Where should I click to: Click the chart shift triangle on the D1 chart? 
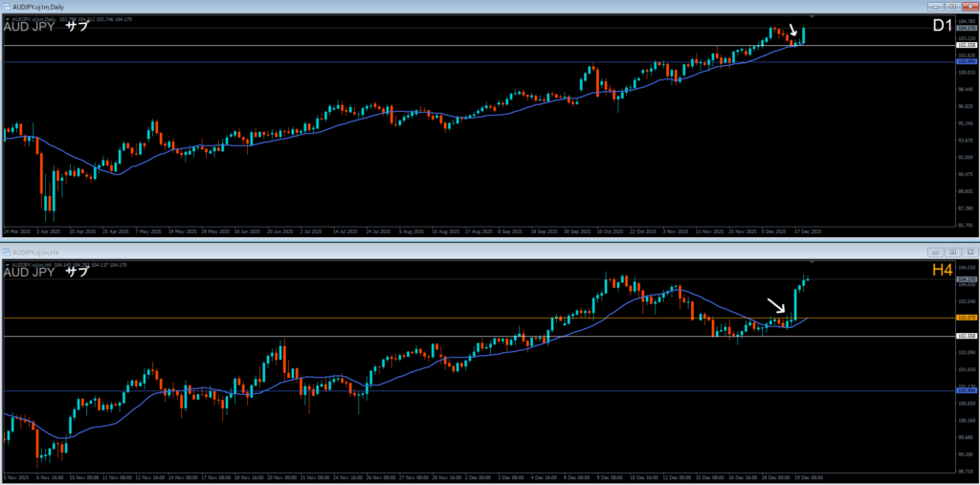coord(813,17)
